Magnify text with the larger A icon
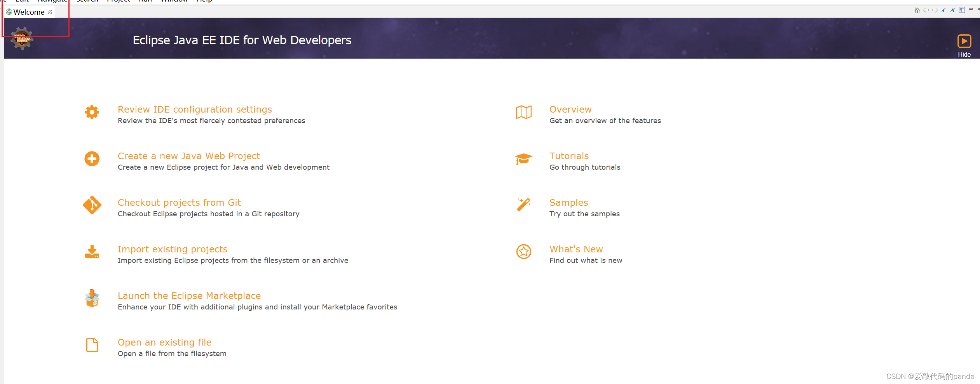Viewport: 980px width, 384px height. tap(952, 10)
